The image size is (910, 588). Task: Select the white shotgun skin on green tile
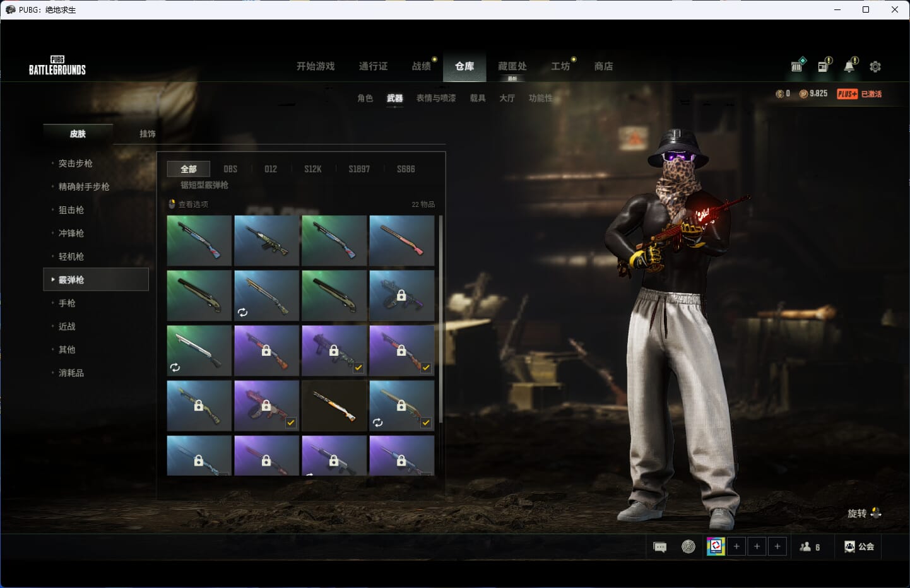(x=199, y=351)
